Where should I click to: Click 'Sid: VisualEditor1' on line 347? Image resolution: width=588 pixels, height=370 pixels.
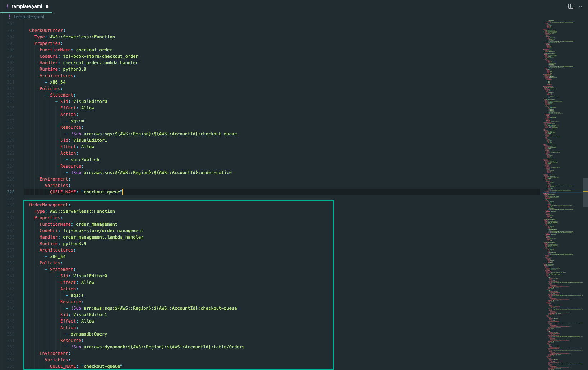[x=84, y=315]
